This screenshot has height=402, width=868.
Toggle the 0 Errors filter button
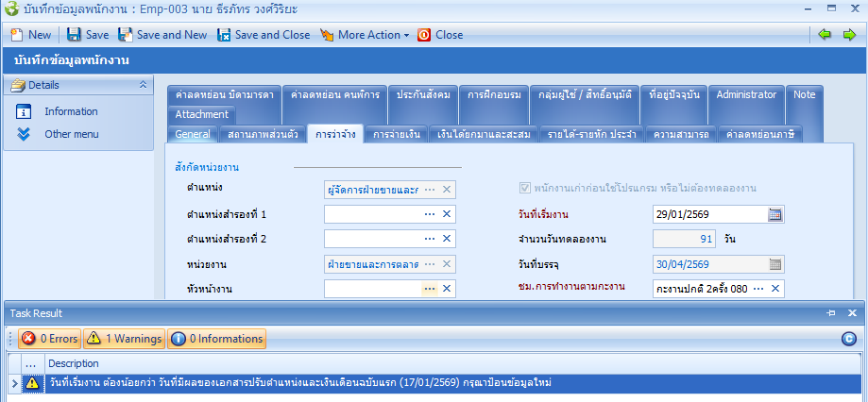50,338
